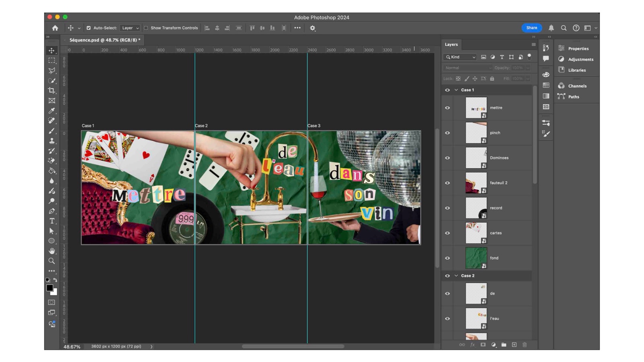Select the Crop tool
Screen dimensions: 644x362
[x=52, y=90]
